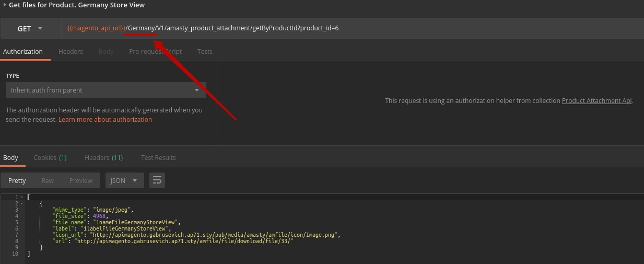The image size is (644, 264).
Task: Collapse the request title disclosure triangle
Action: 5,5
